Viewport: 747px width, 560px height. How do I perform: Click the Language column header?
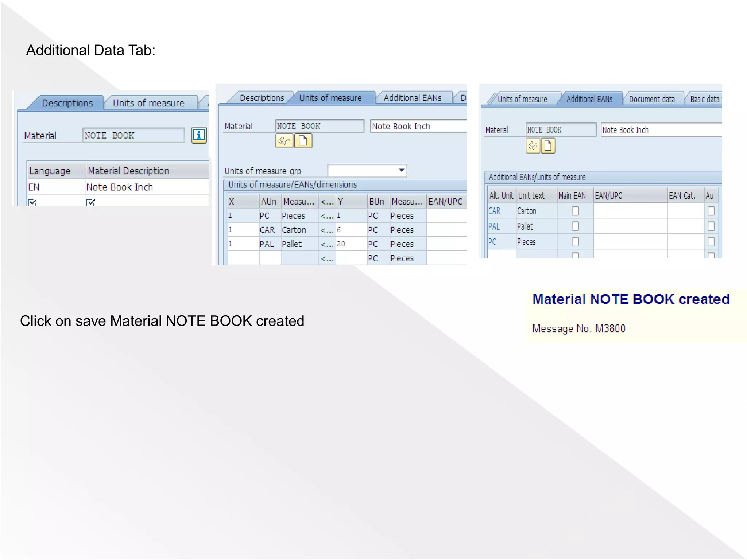point(56,171)
